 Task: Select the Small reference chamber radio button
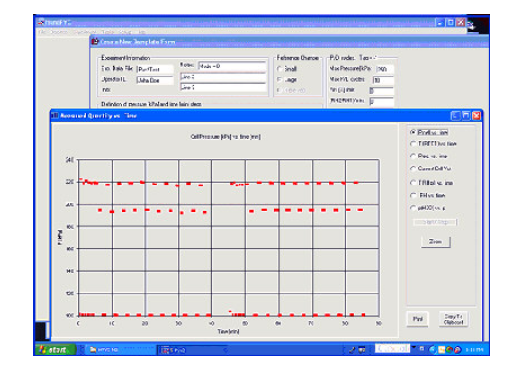280,69
